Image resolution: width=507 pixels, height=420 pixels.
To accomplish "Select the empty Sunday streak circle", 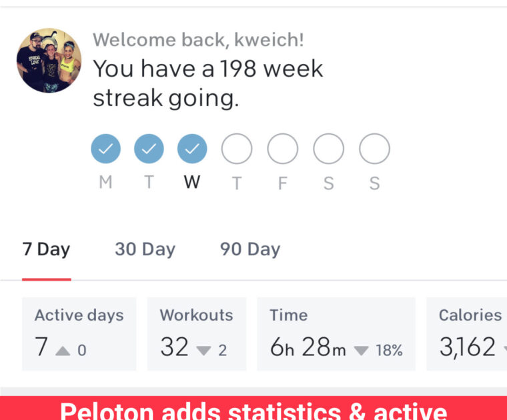I will pos(374,149).
